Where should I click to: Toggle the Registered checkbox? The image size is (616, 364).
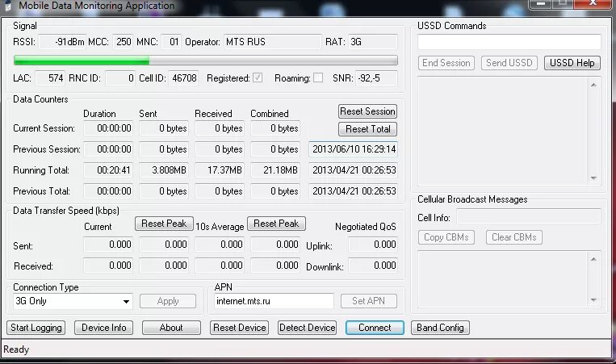click(258, 77)
